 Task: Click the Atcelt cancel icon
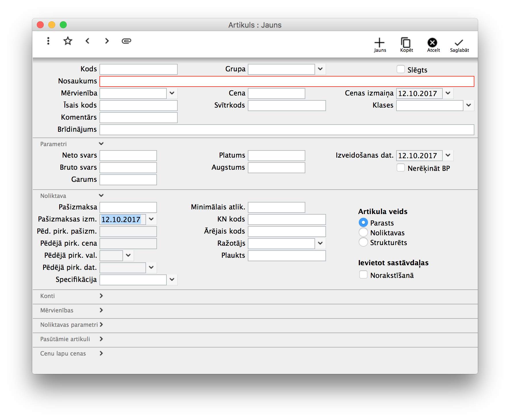tap(432, 43)
